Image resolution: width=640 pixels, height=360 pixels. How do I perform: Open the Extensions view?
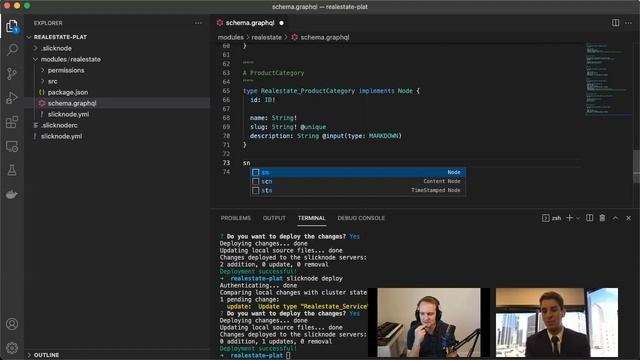pos(12,122)
